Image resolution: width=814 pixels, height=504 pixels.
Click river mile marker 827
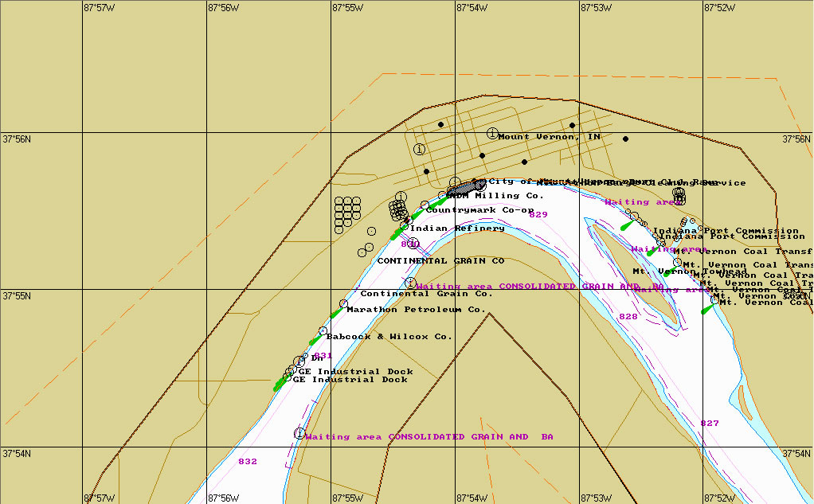pyautogui.click(x=710, y=424)
